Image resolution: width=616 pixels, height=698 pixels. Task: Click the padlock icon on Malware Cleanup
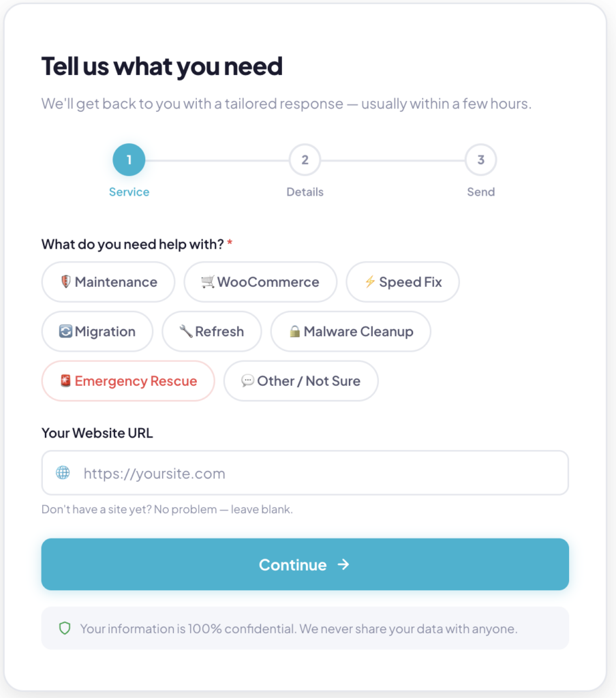pos(294,332)
